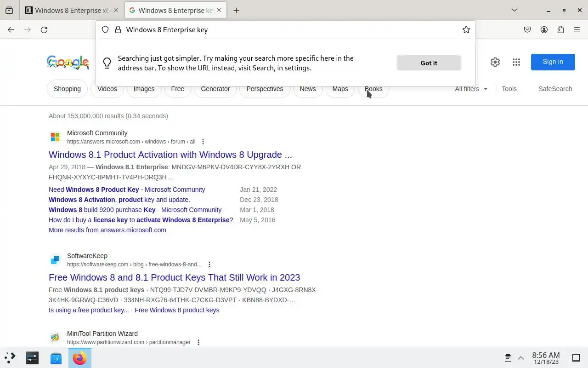Filter results by Maps

[x=340, y=89]
